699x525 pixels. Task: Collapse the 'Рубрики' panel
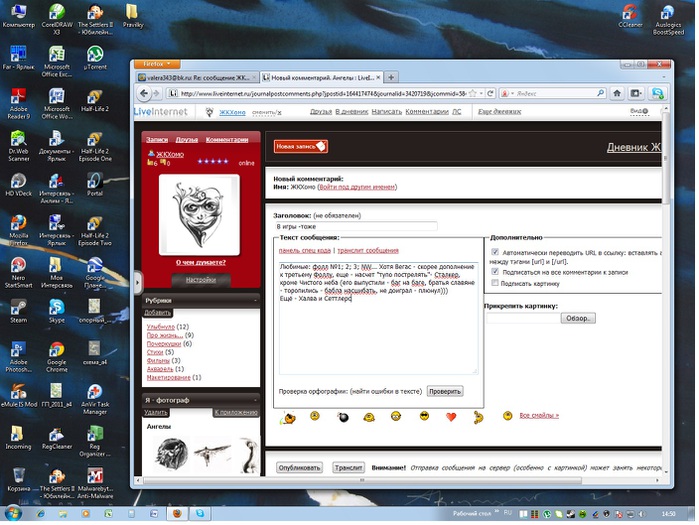coord(255,300)
